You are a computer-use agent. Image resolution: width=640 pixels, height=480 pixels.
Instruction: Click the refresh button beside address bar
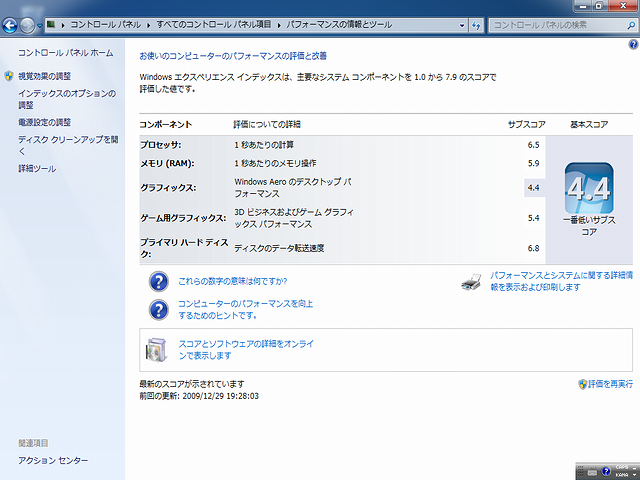[476, 25]
